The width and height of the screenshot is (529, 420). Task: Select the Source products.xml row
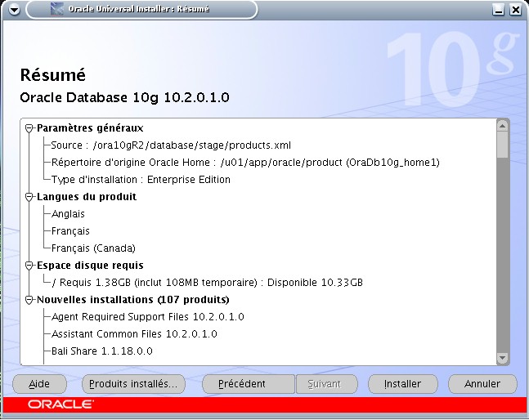[x=171, y=145]
